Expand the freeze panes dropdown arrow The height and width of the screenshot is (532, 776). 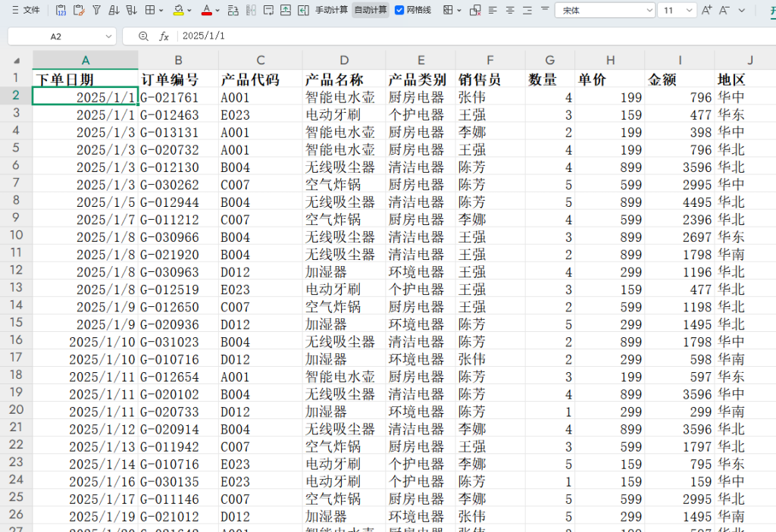(459, 11)
